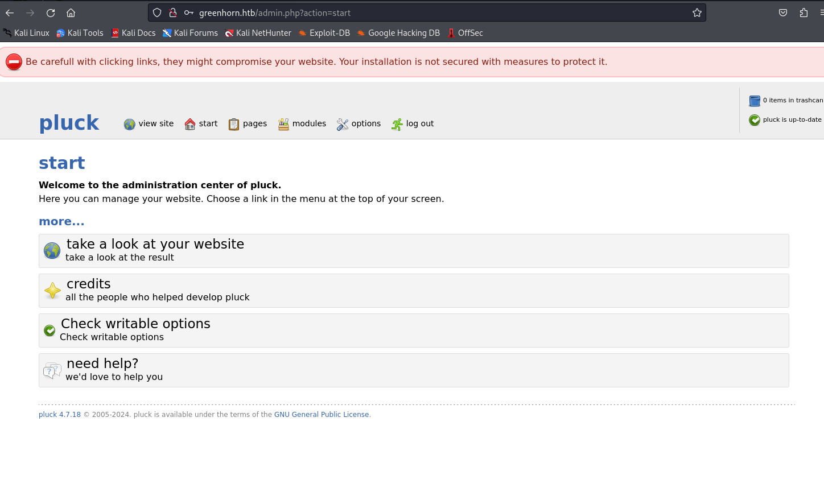Open the shield tracking protection icon
824x504 pixels.
[x=157, y=13]
